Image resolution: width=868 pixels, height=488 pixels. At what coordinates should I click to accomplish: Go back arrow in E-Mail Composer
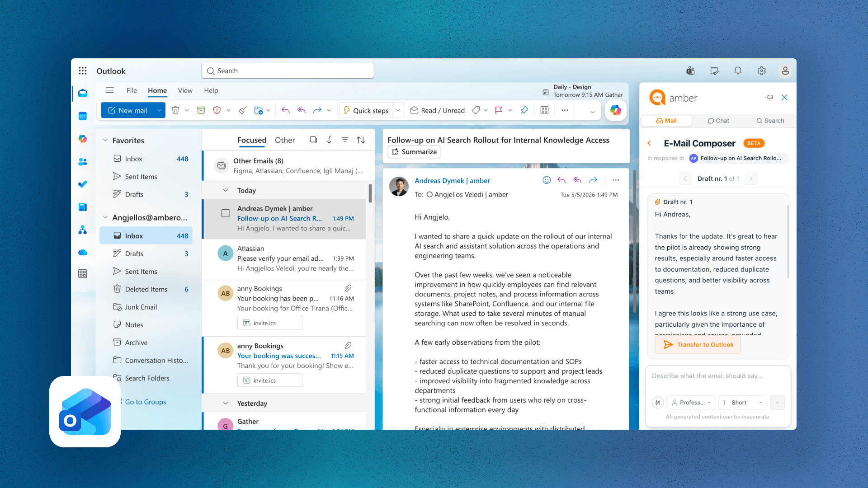point(649,143)
